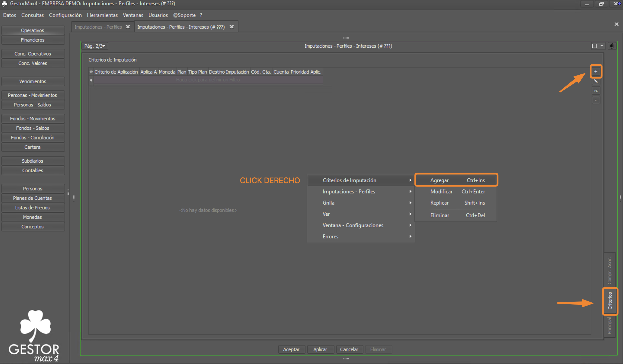Click the Aceptar button

point(291,349)
